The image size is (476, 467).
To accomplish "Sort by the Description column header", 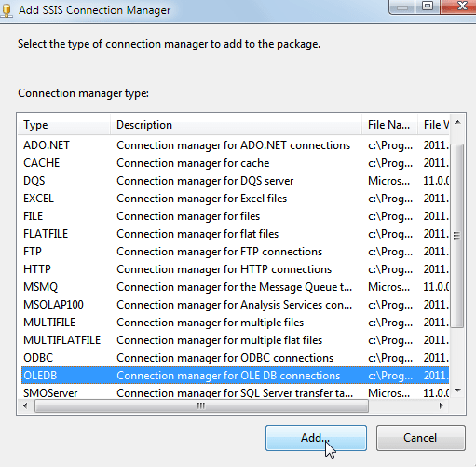I will pos(236,125).
